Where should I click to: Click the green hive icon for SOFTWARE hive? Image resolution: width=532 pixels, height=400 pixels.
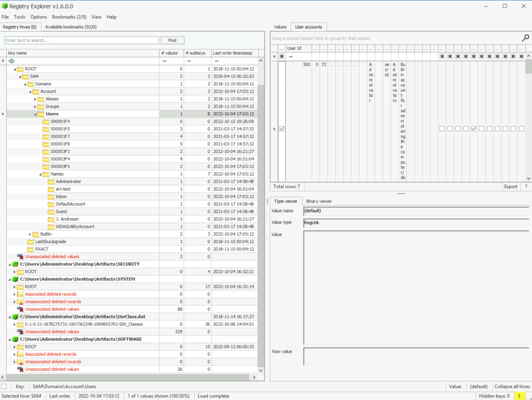(x=15, y=339)
